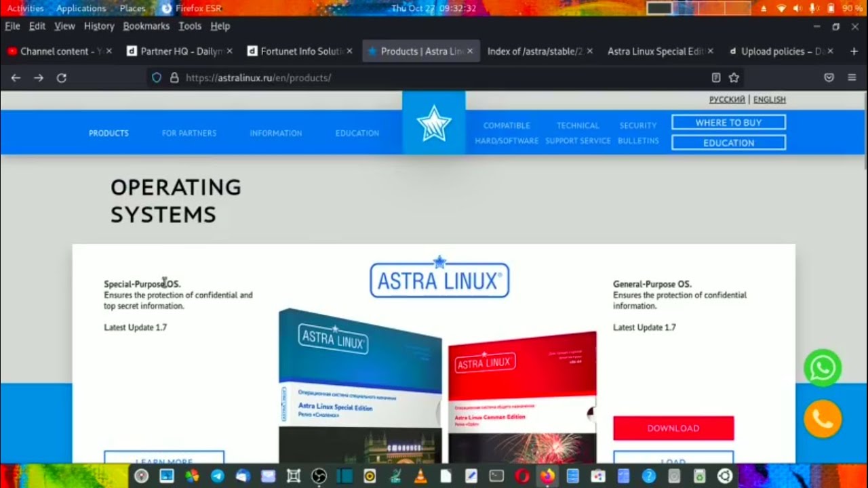Switch site language to ENGLISH

(770, 100)
